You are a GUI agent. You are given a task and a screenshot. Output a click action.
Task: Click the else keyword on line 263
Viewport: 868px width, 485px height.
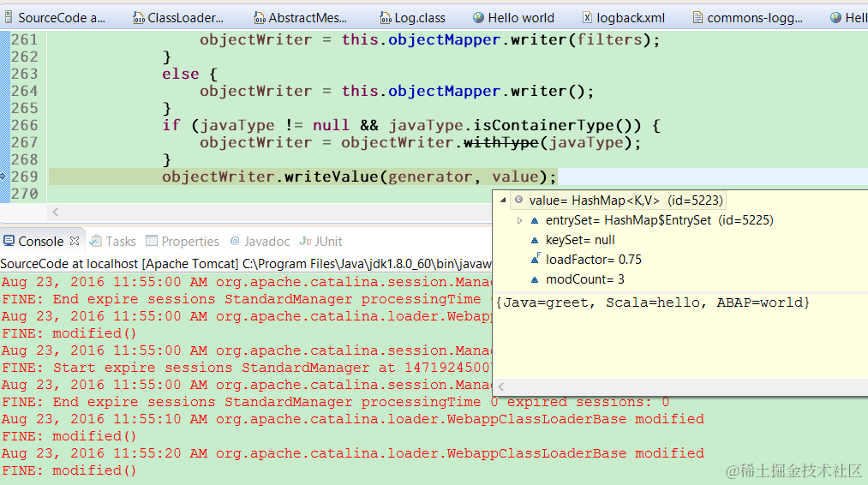(181, 75)
